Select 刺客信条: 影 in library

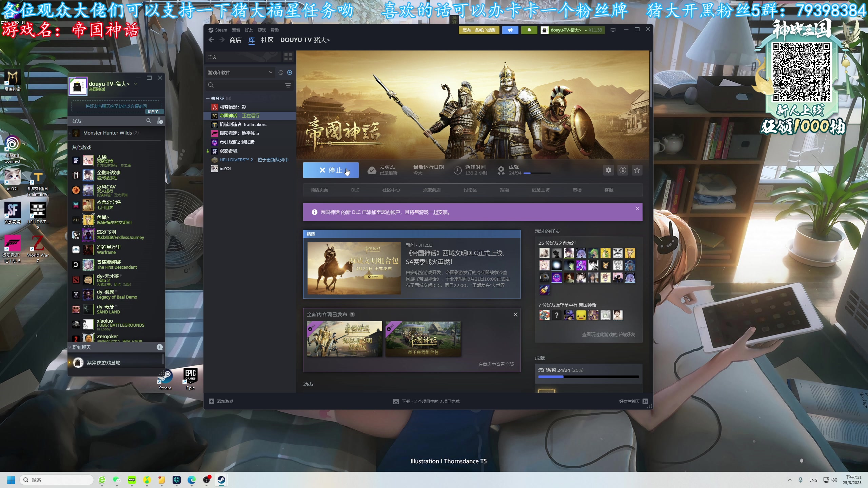click(250, 107)
